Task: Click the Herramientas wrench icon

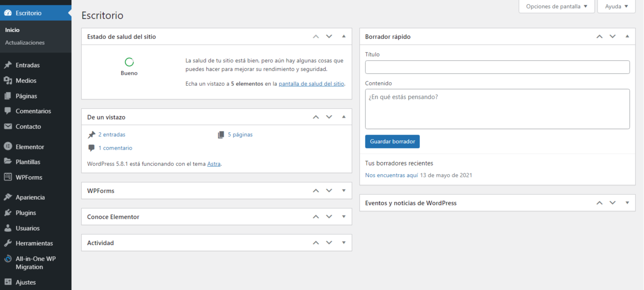Action: [8, 243]
